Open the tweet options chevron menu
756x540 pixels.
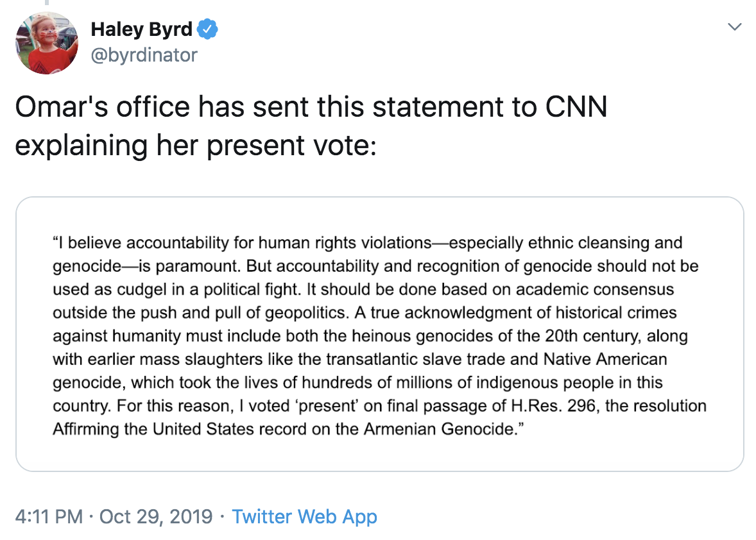(x=735, y=27)
